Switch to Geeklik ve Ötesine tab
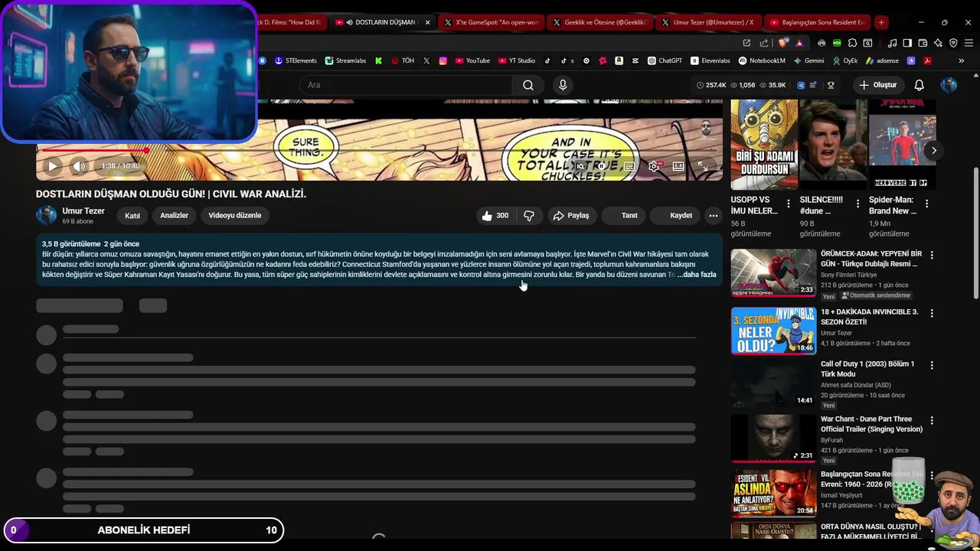Viewport: 980px width, 551px height. (x=599, y=22)
